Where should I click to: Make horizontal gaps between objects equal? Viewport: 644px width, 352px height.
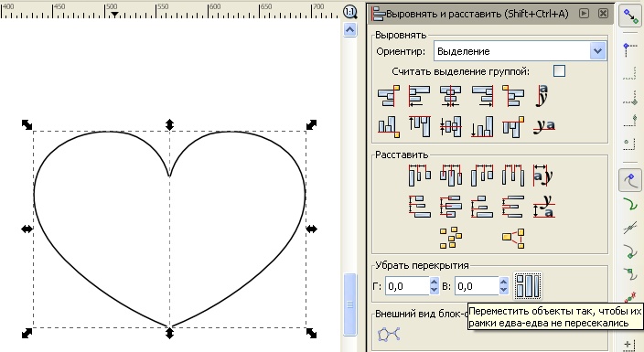click(513, 176)
